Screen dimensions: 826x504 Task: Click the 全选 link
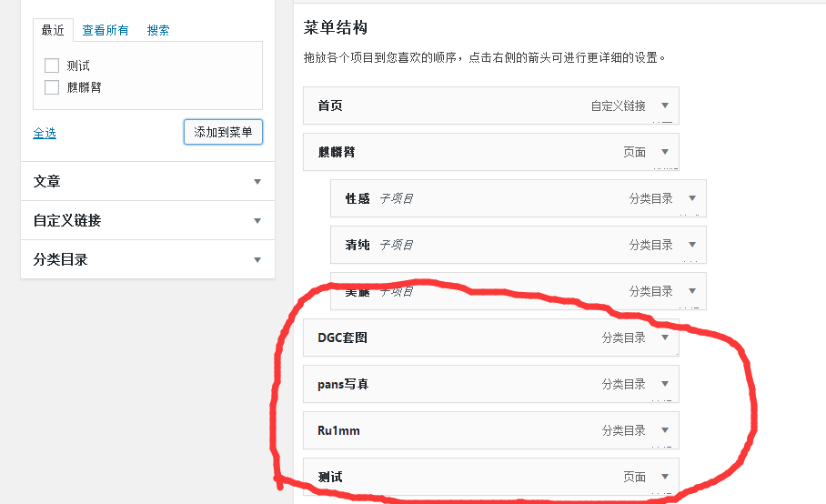[45, 133]
